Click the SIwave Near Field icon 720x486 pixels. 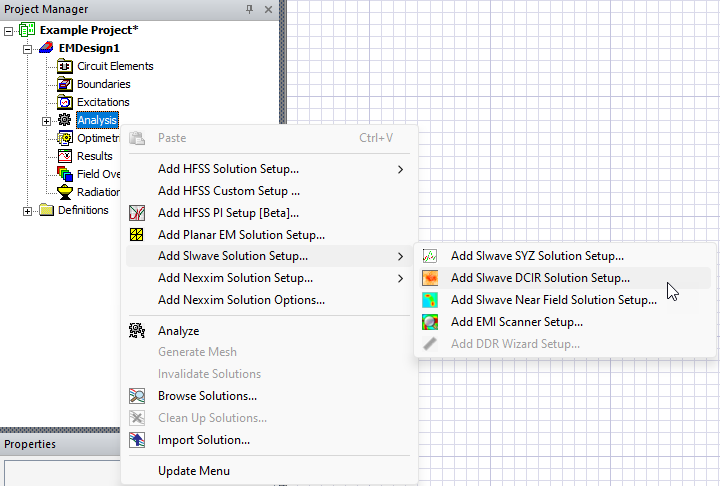click(x=430, y=300)
